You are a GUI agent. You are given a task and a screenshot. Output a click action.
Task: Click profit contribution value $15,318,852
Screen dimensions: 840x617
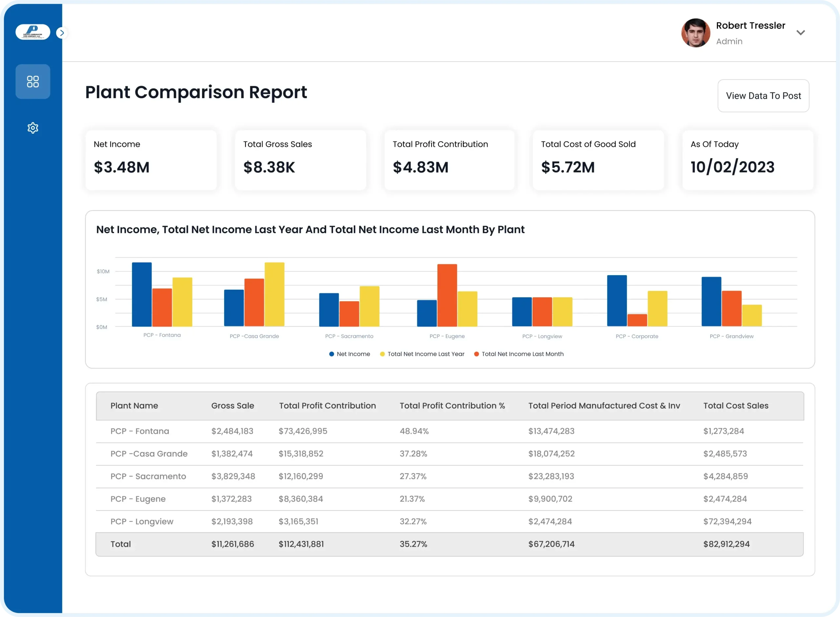pyautogui.click(x=301, y=454)
